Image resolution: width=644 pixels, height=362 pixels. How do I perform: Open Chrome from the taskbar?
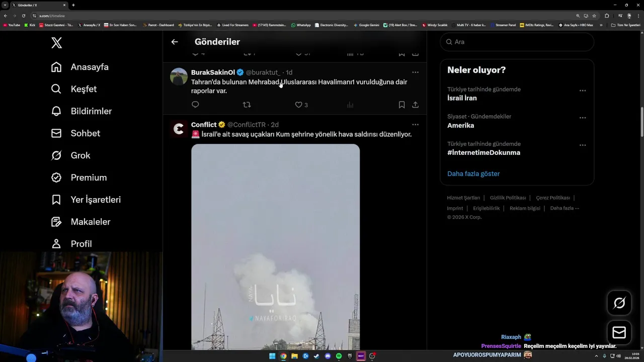point(283,356)
